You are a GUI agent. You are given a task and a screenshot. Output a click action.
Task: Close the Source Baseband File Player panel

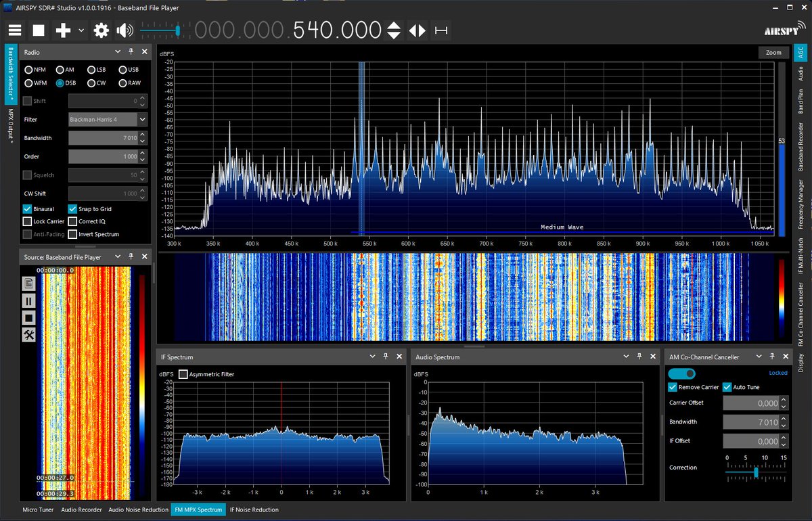tap(144, 257)
